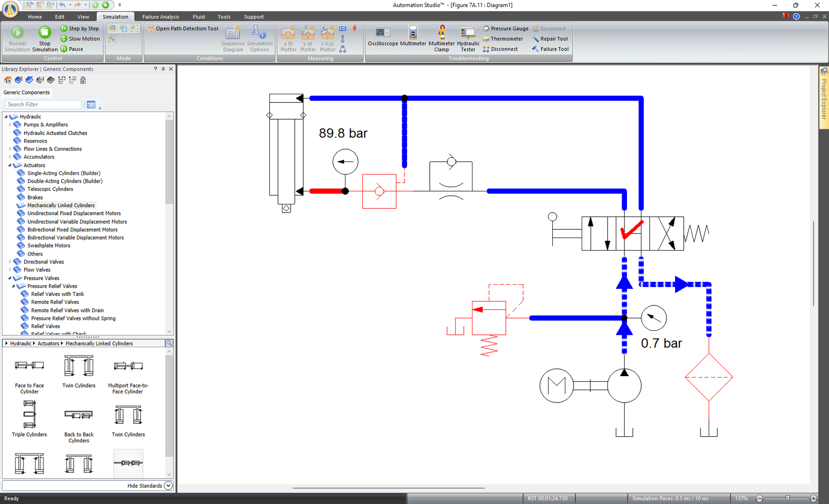Click inside the Search Filter field
This screenshot has height=504, width=829.
pos(42,104)
